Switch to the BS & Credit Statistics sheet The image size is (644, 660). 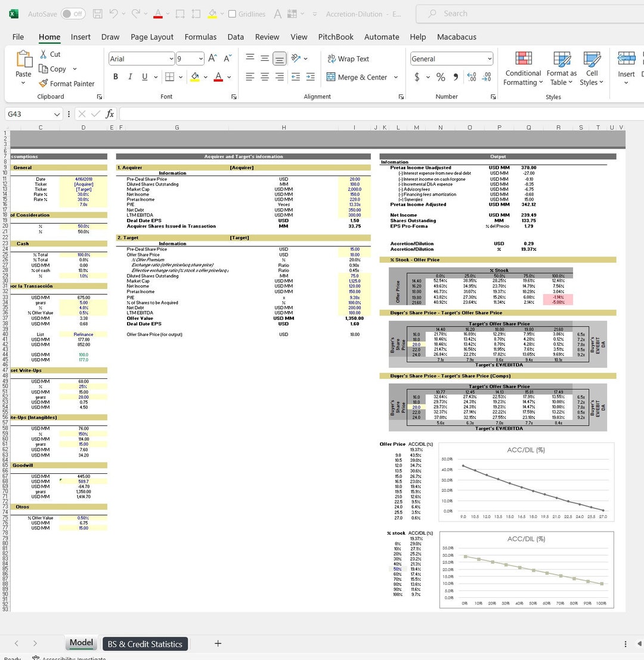click(x=145, y=644)
